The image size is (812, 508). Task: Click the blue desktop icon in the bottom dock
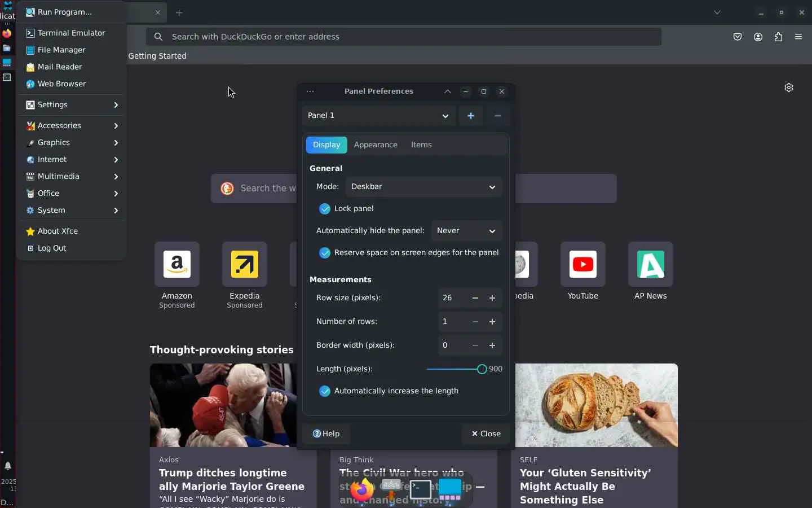click(x=450, y=489)
